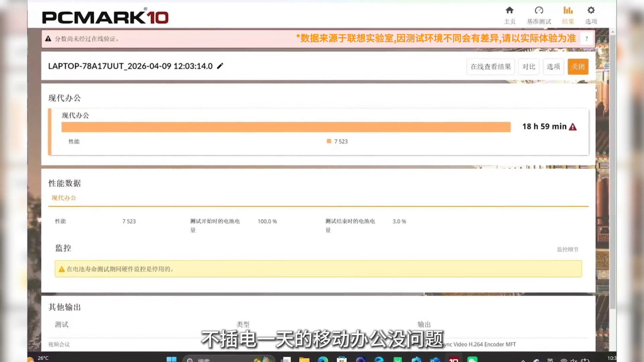Open the Windows Start menu

pyautogui.click(x=171, y=359)
